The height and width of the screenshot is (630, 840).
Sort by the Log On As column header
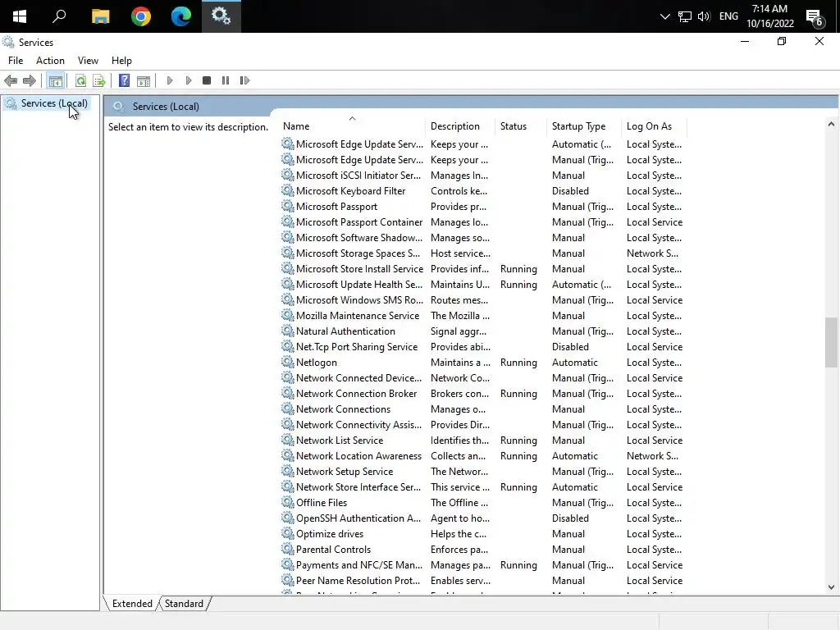point(654,126)
